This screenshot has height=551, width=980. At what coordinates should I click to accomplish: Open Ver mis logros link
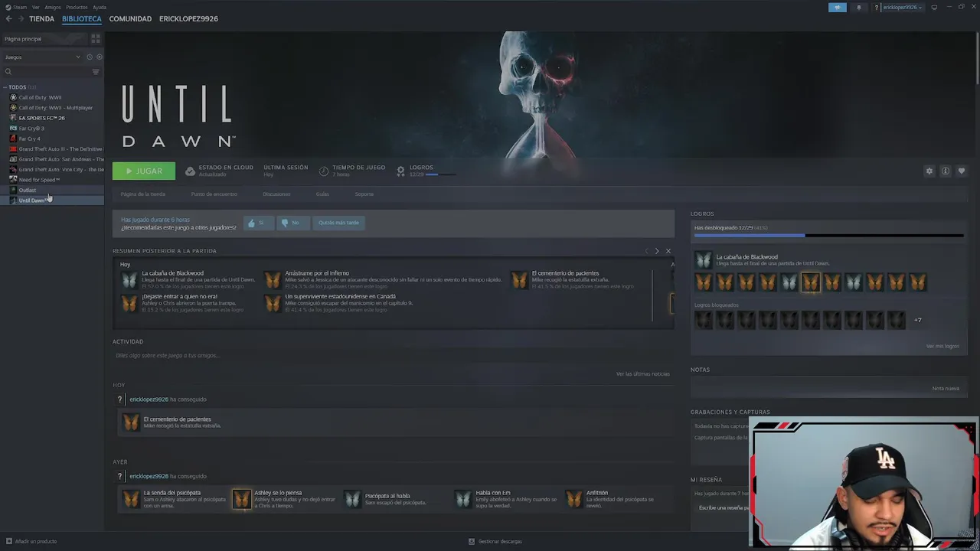click(x=942, y=346)
